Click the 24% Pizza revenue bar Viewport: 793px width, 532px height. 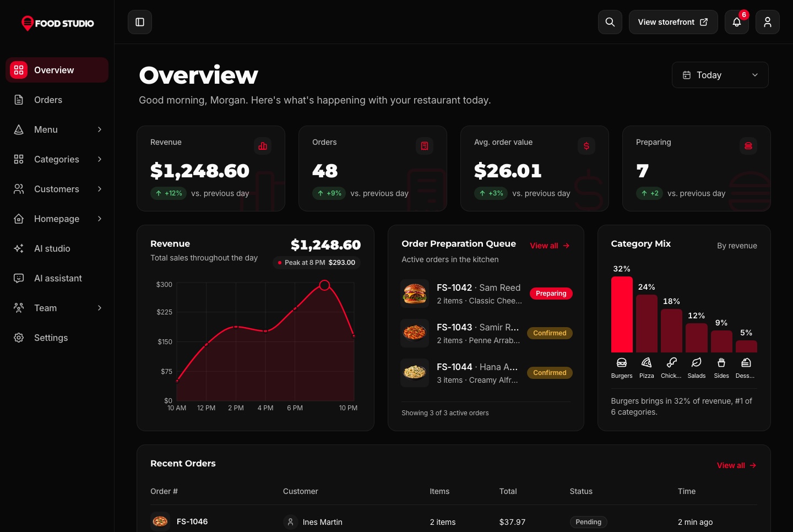[647, 323]
